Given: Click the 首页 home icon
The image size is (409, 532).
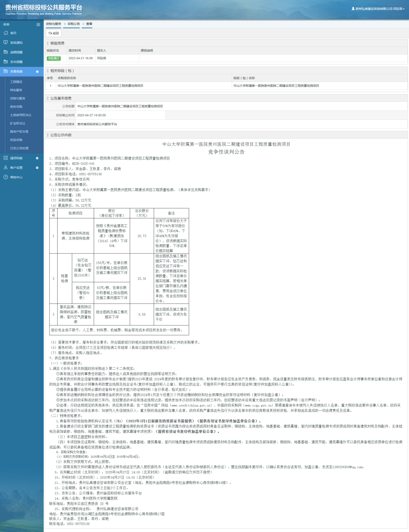Looking at the screenshot, I should click(5, 33).
